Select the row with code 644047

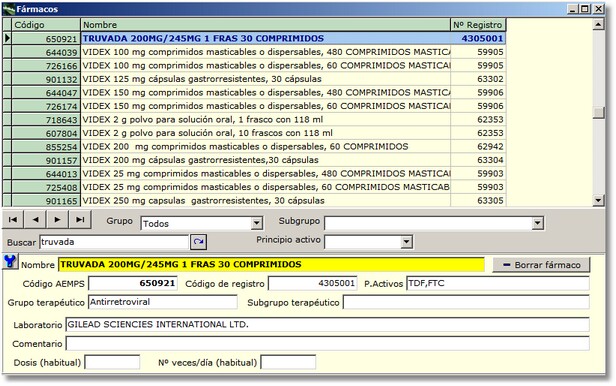pos(254,93)
